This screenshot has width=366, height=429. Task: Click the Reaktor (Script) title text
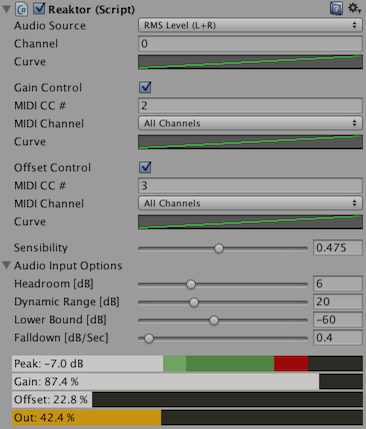(x=92, y=9)
